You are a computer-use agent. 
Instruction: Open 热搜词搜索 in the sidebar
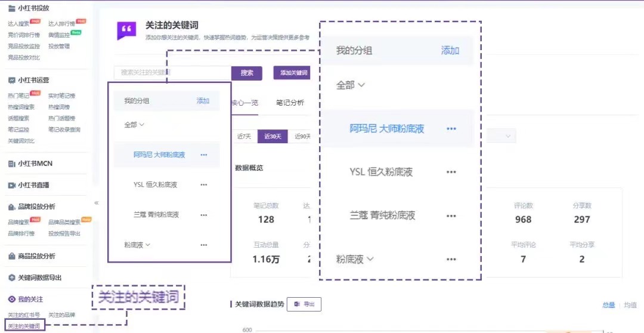coord(21,107)
